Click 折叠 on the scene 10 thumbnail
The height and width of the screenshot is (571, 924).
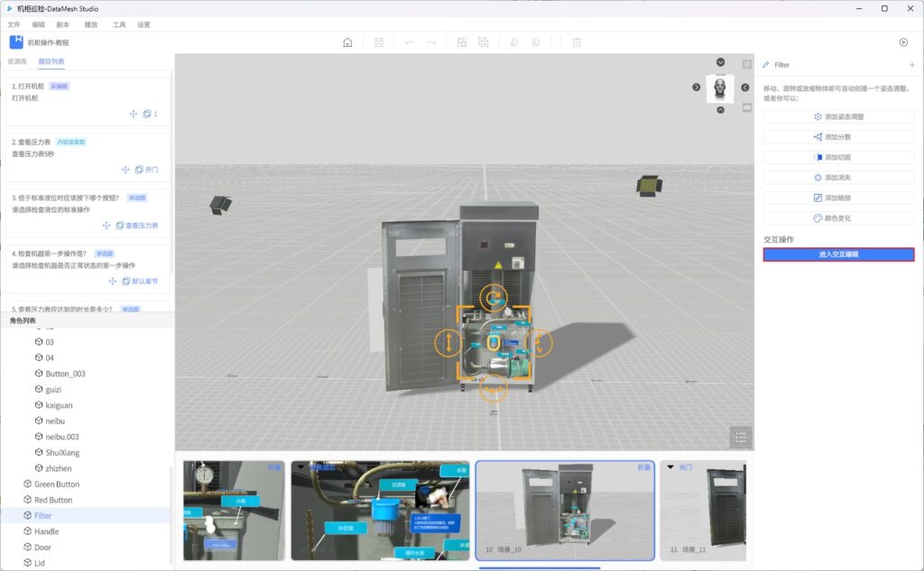pyautogui.click(x=643, y=468)
